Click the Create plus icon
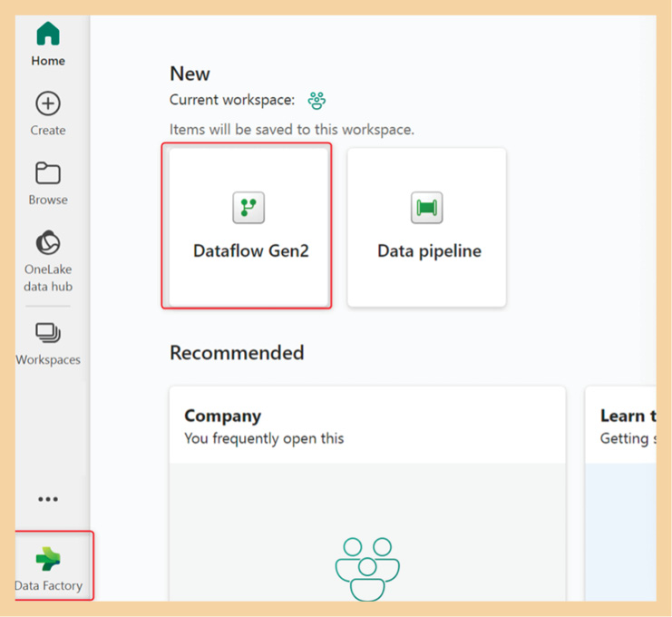Image resolution: width=672 pixels, height=617 pixels. coord(48,103)
